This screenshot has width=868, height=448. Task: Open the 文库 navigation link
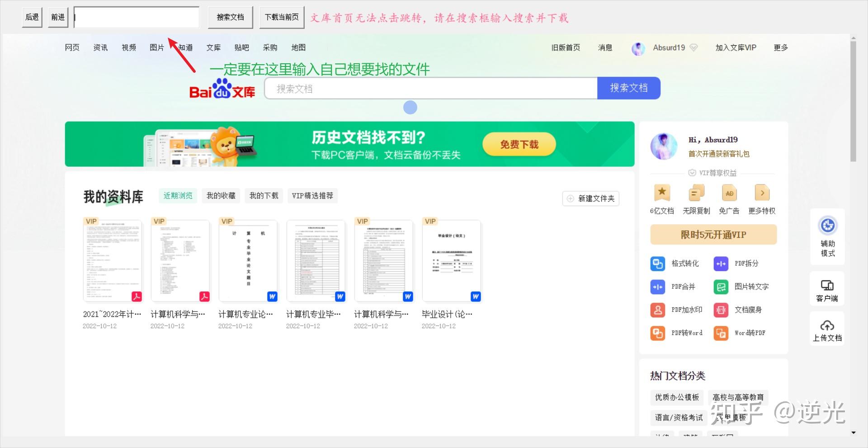tap(213, 47)
